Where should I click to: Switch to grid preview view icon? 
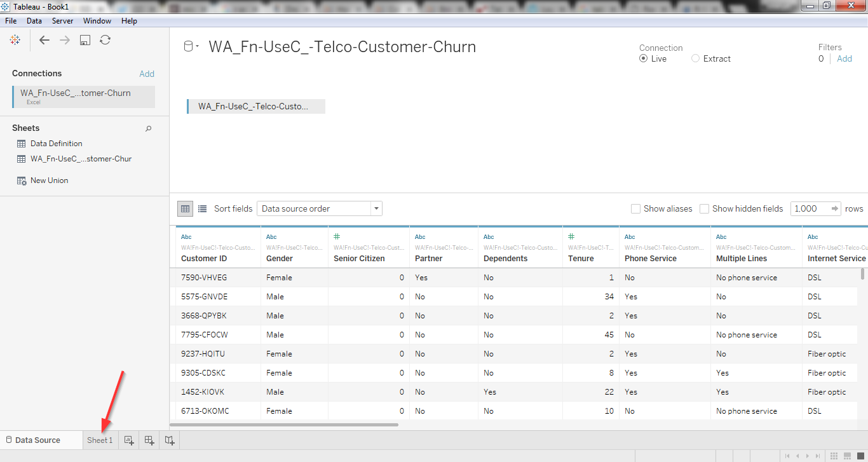186,208
